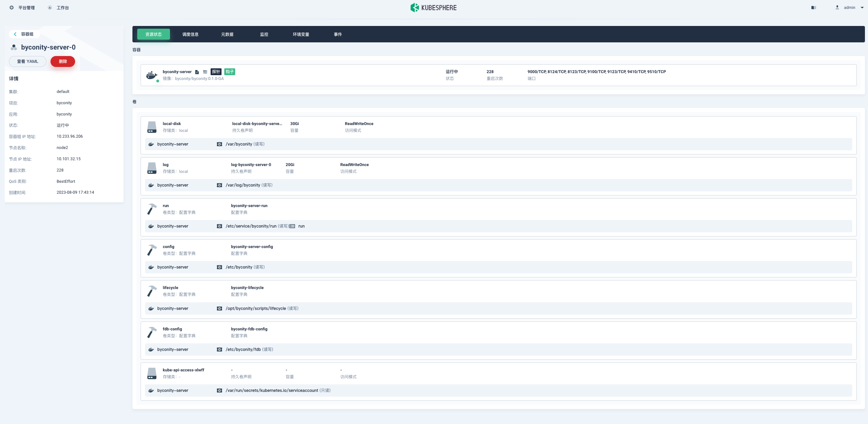Click the theme toggle icon beside admin
This screenshot has height=424, width=868.
pos(814,8)
